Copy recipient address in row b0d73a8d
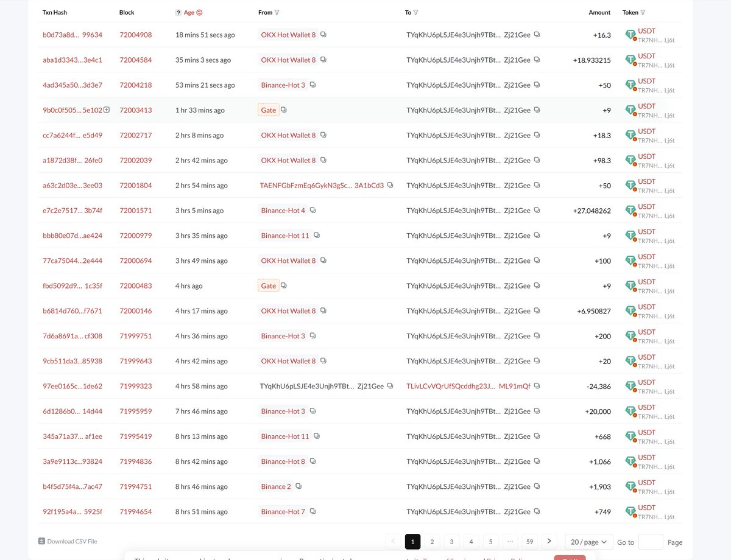The width and height of the screenshot is (731, 560). tap(537, 35)
